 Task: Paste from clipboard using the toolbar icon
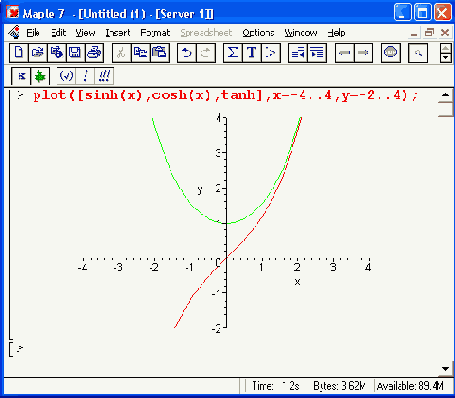pyautogui.click(x=160, y=53)
